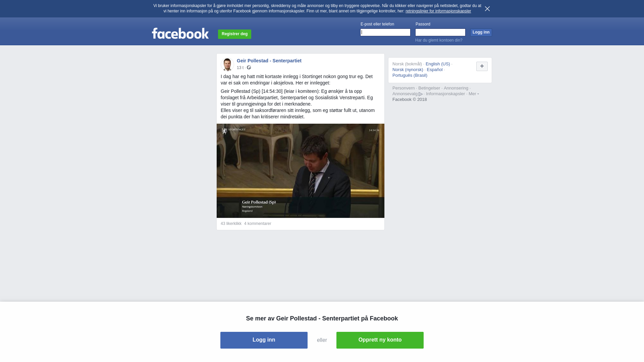644x362 pixels.
Task: View the 43 likerklikk count
Action: 231,224
